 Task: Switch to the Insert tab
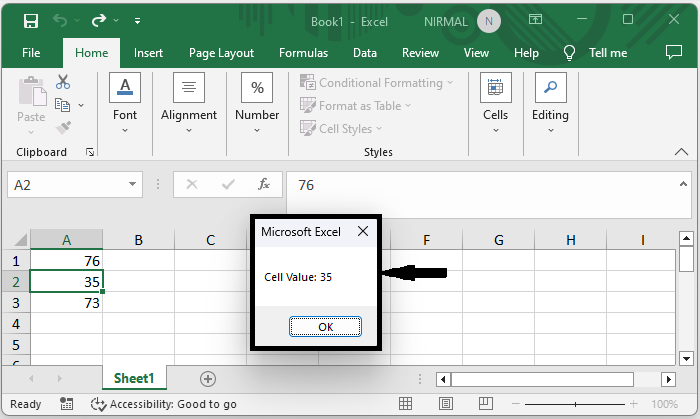[148, 53]
